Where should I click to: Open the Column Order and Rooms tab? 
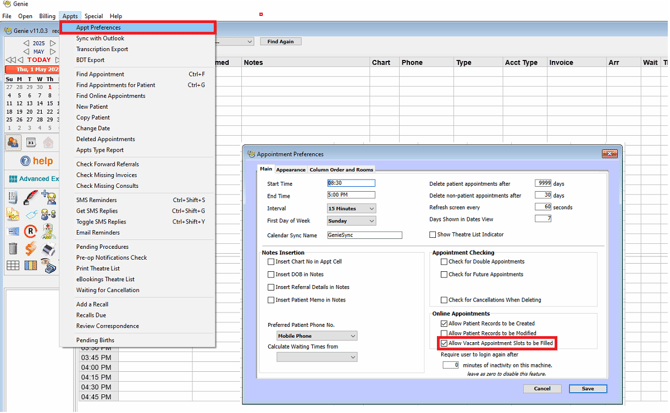click(x=341, y=170)
